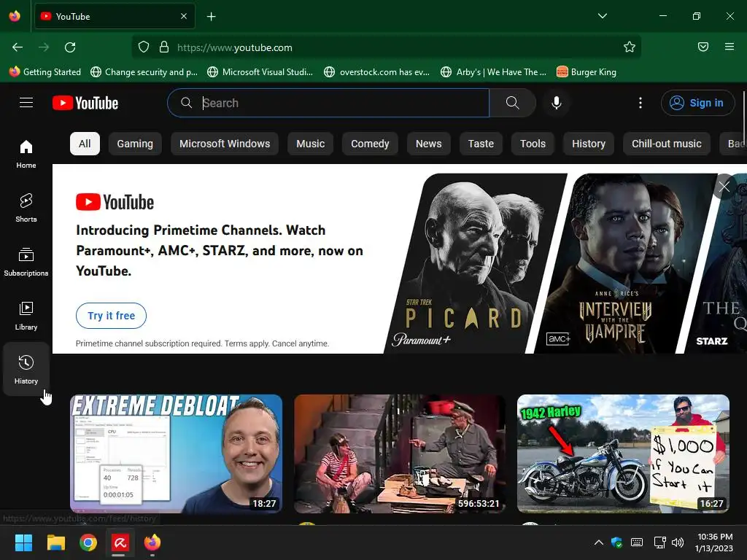Open the Arby's bookmark
The image size is (747, 560).
pyautogui.click(x=494, y=72)
